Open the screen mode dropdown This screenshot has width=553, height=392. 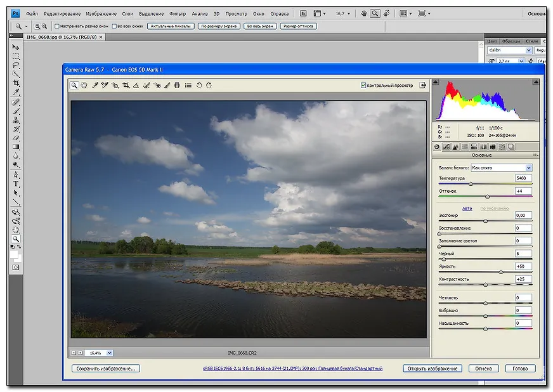424,13
